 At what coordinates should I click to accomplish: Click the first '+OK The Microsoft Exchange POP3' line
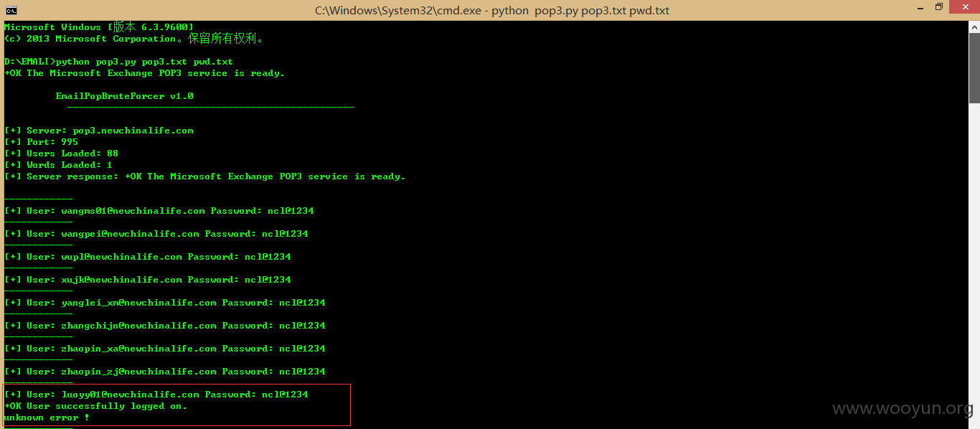(145, 73)
